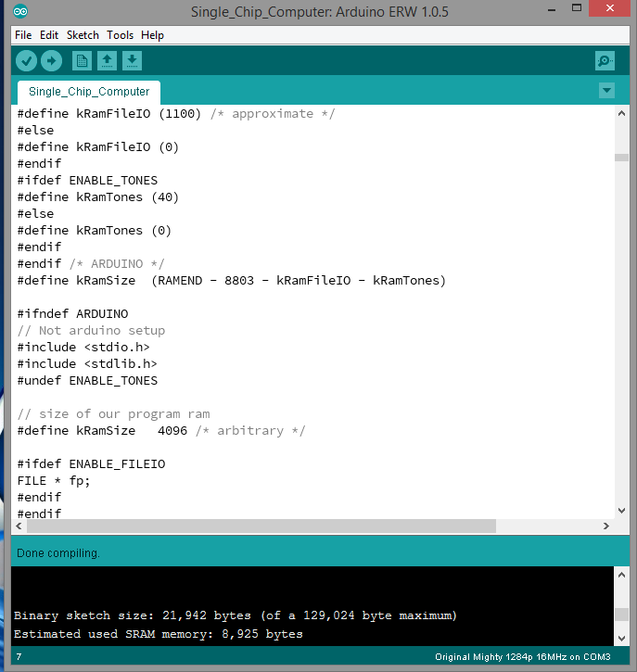
Task: Click the editor vertical scrollbar up arrow
Action: pos(621,114)
